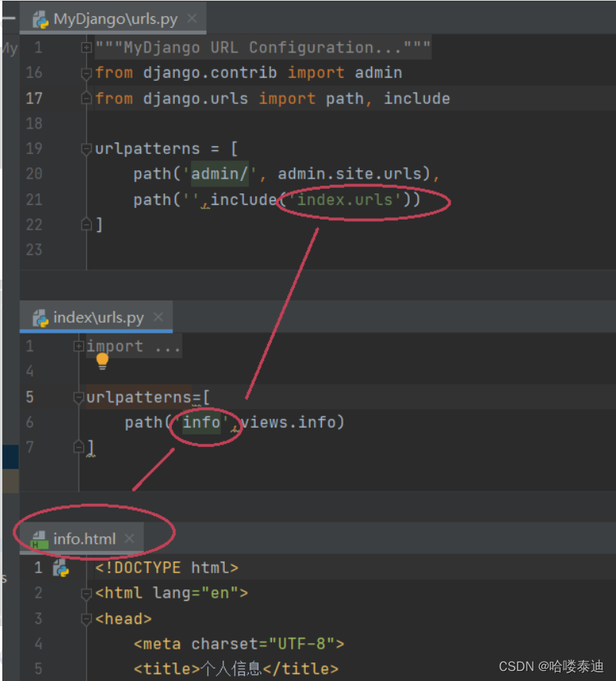Click the Python file icon on MyDjango\urls.py tab

(40, 19)
